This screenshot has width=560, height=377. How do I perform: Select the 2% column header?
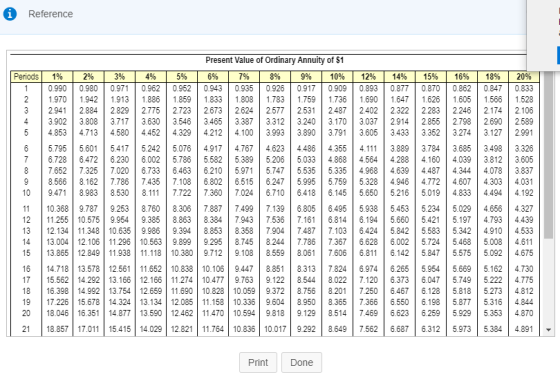tap(88, 77)
